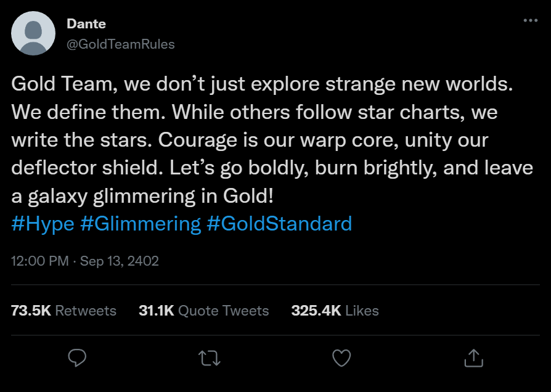Visit the @GoldTeamRules handle
The height and width of the screenshot is (392, 551).
[120, 44]
